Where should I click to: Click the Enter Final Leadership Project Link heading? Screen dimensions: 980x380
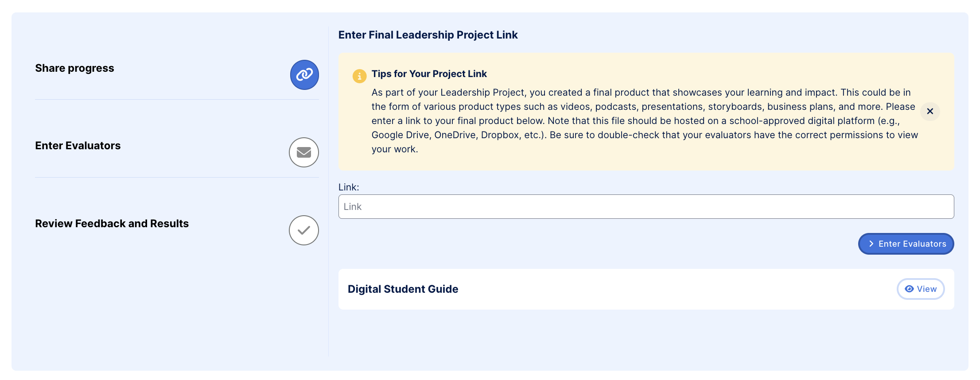click(428, 35)
